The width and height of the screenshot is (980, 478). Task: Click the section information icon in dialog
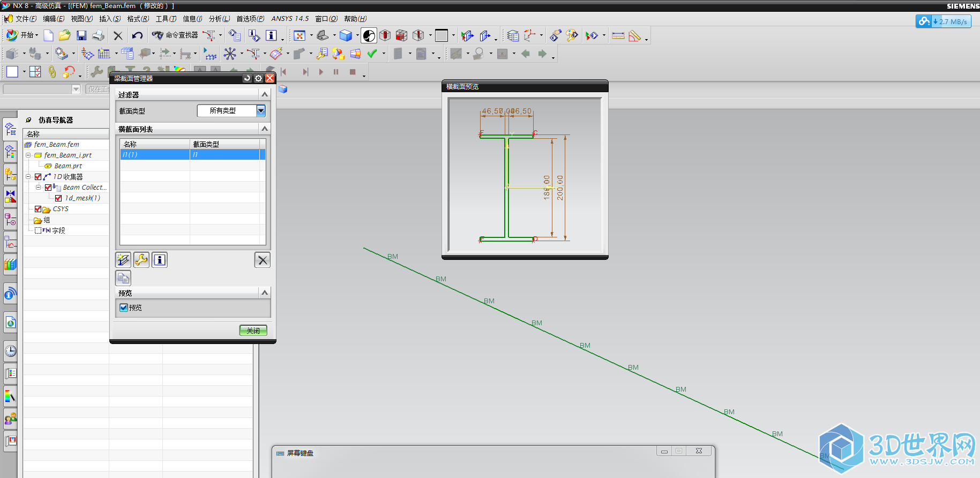(x=160, y=260)
